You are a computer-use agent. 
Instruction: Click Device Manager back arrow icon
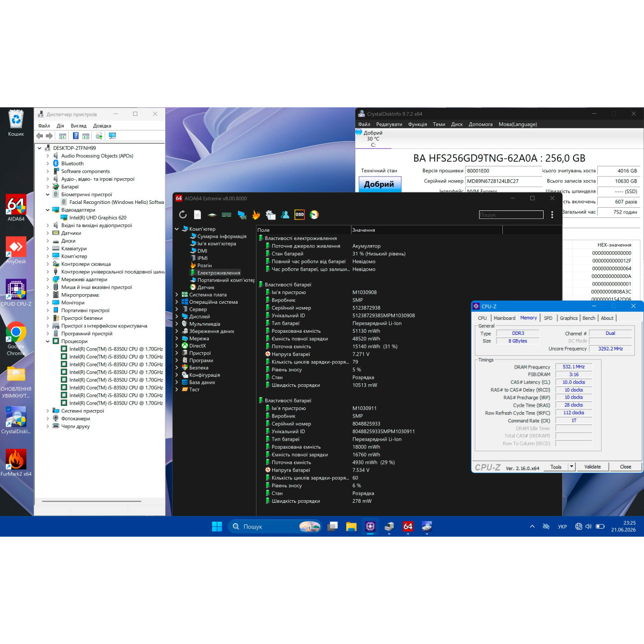(39, 136)
